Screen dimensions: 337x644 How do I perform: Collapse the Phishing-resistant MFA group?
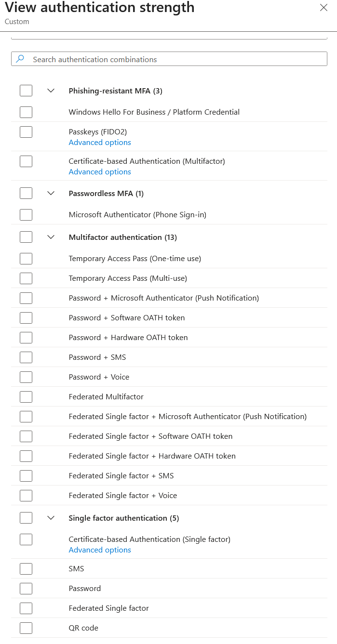(51, 91)
